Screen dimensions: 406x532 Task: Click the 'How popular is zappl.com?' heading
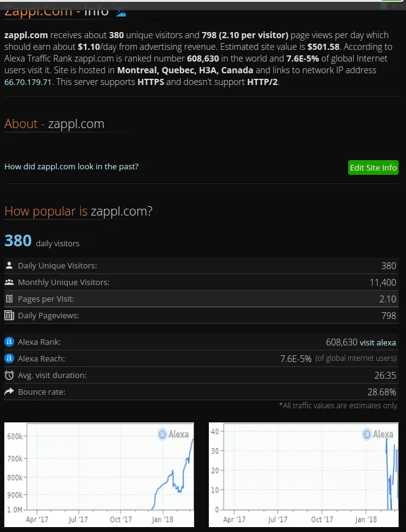78,211
